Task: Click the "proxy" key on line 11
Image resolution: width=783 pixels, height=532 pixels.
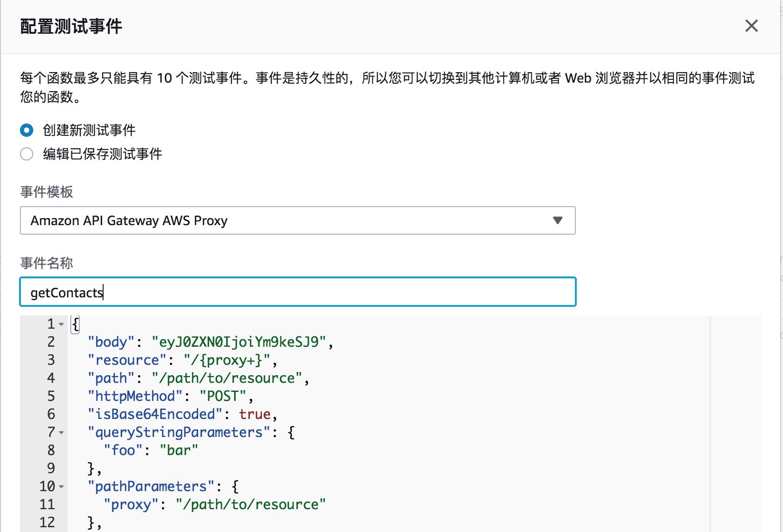Action: [131, 504]
